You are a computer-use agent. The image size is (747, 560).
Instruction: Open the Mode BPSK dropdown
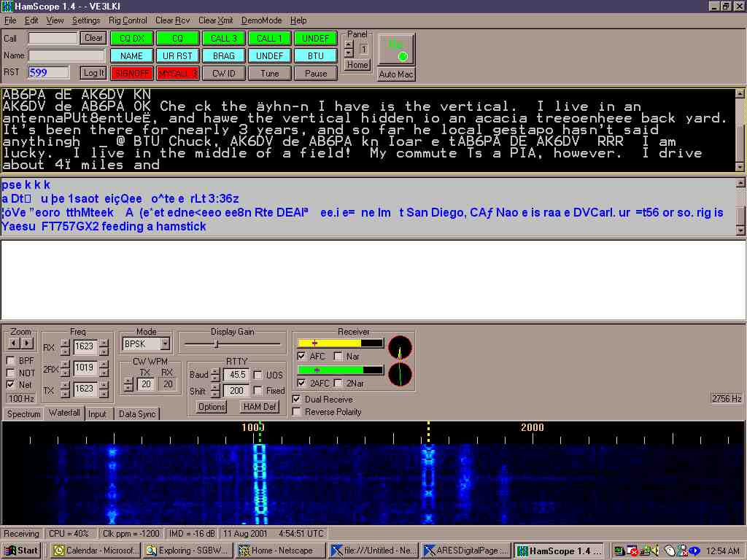pyautogui.click(x=165, y=343)
